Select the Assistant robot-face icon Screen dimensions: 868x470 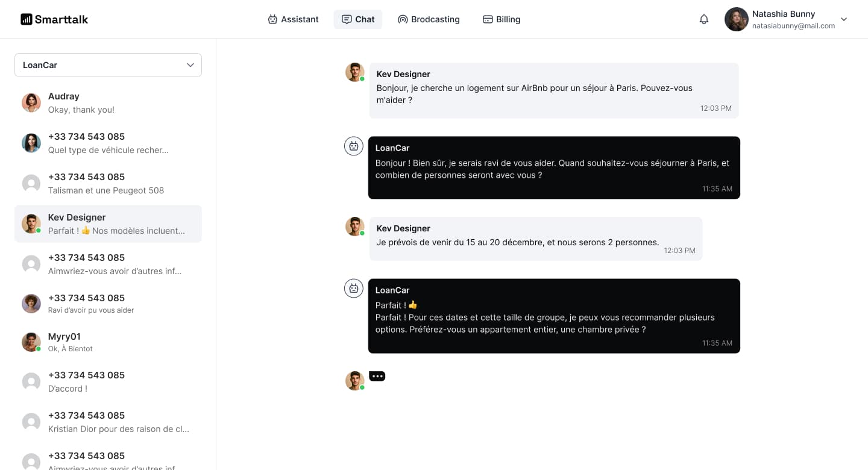coord(274,19)
